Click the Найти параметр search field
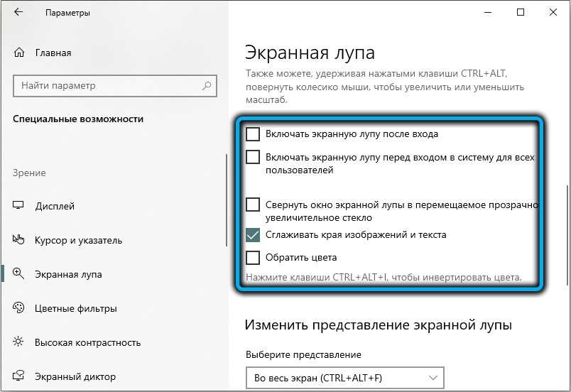Viewport: 571px width, 392px height. [x=107, y=86]
